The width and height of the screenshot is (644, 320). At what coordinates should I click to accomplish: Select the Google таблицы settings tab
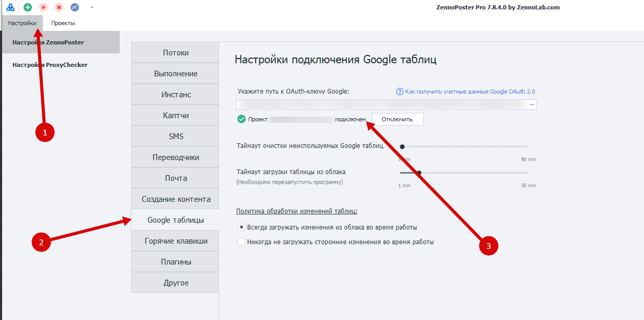175,220
